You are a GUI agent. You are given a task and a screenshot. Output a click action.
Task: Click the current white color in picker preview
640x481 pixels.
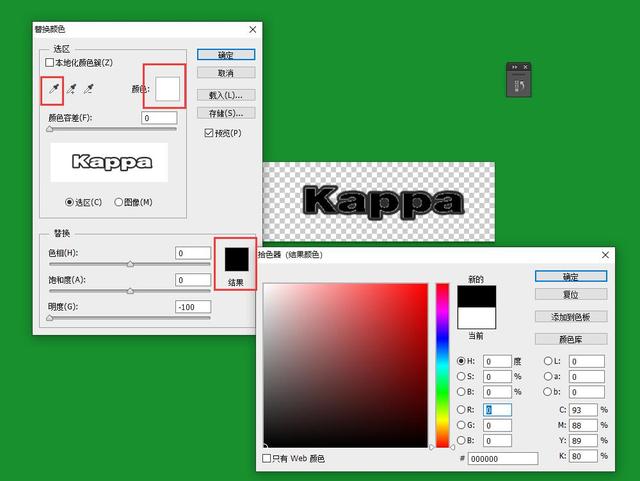pos(476,318)
